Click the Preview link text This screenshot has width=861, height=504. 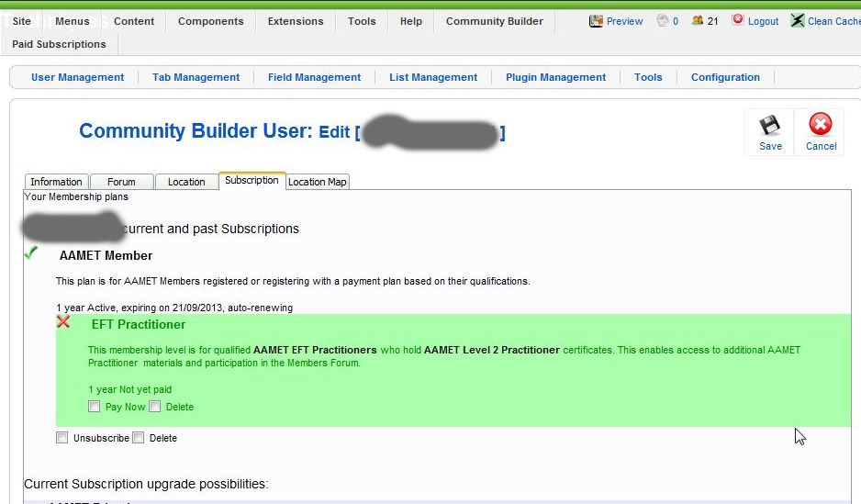(x=624, y=21)
